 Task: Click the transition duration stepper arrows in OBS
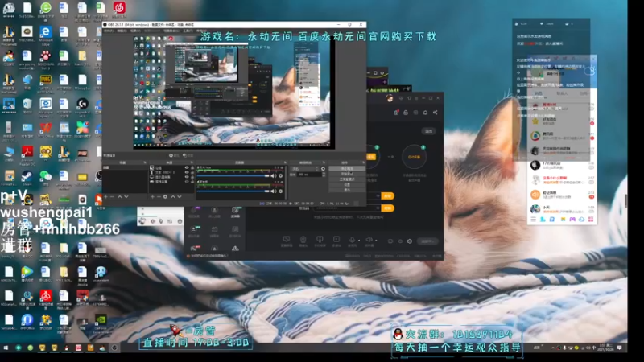[x=324, y=175]
